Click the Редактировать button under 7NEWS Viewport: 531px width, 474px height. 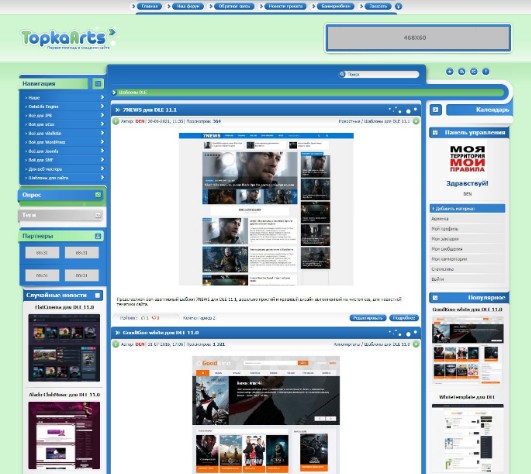pos(368,318)
